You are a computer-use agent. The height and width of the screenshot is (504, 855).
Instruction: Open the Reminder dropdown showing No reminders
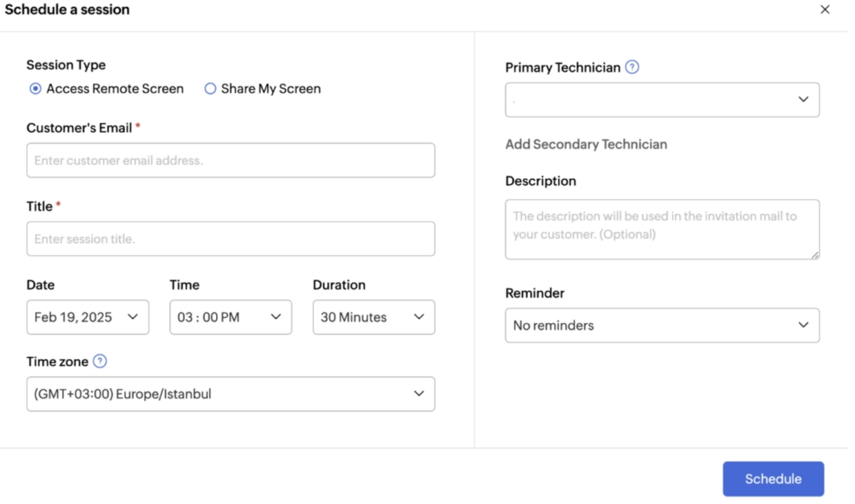[661, 325]
